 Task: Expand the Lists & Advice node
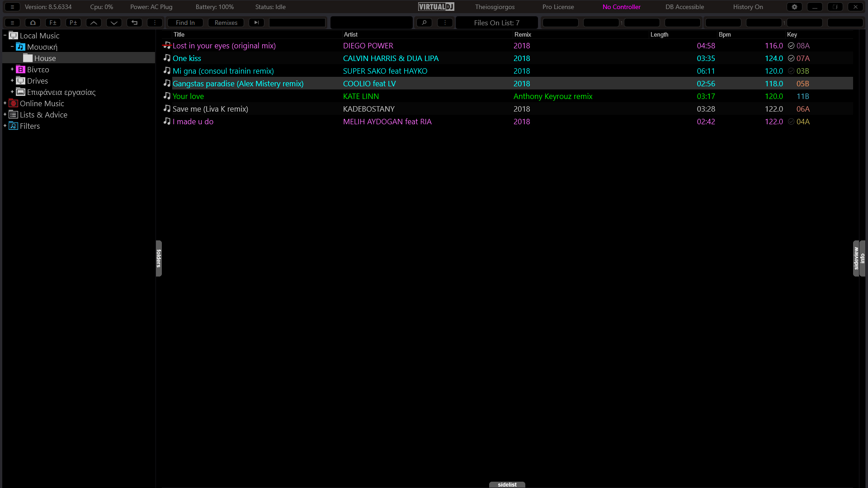click(5, 114)
